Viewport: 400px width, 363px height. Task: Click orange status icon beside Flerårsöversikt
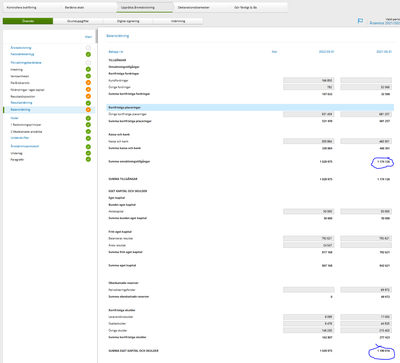point(88,83)
